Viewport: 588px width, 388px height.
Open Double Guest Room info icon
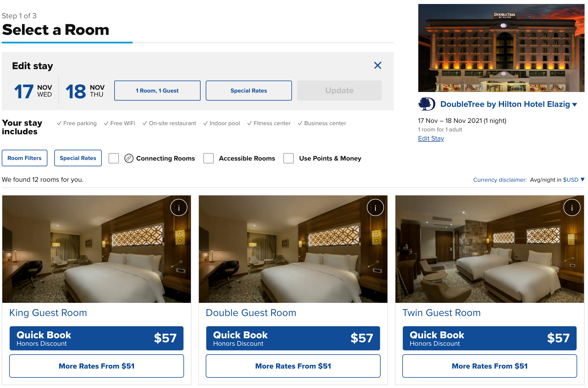point(375,207)
